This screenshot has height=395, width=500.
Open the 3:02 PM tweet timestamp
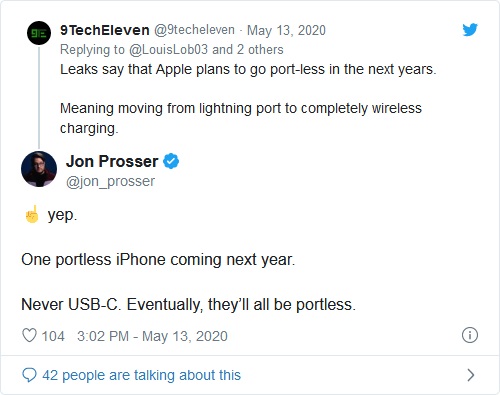click(152, 336)
